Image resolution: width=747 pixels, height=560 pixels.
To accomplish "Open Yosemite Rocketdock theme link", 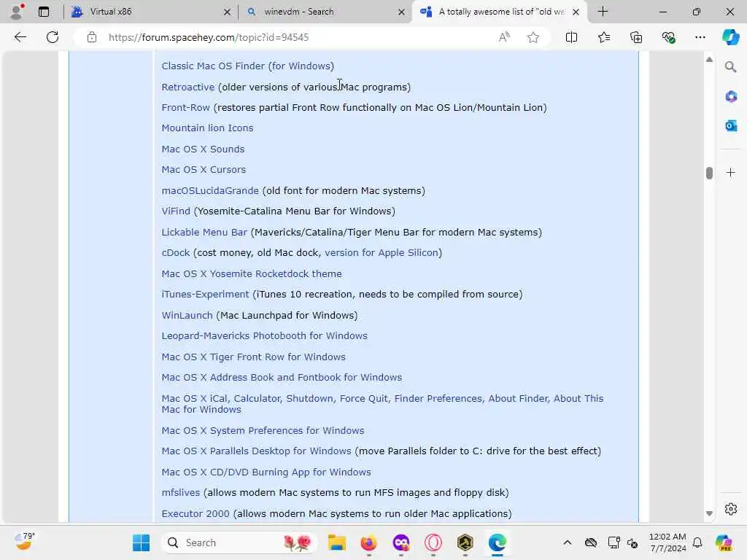I will point(252,273).
